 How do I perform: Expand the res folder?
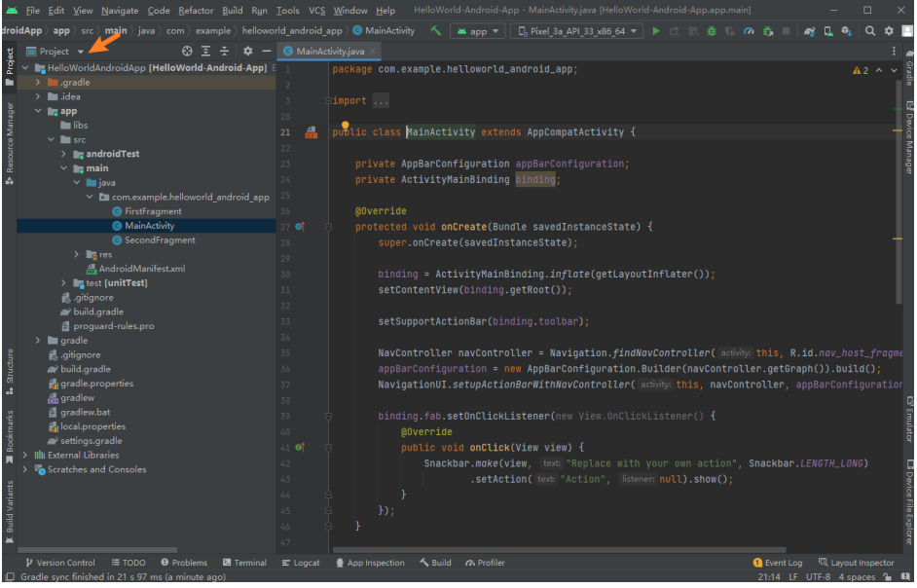(x=78, y=254)
